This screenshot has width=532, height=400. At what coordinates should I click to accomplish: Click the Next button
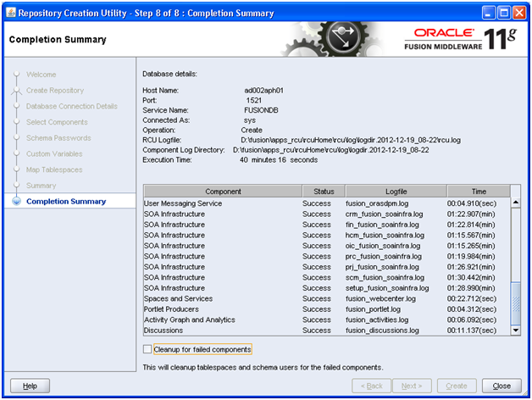(412, 386)
